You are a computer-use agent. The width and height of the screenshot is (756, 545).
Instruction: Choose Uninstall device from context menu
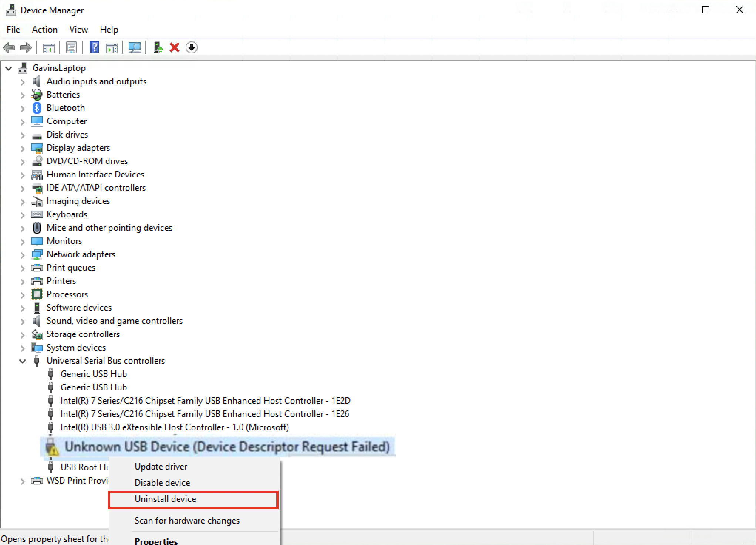(165, 499)
